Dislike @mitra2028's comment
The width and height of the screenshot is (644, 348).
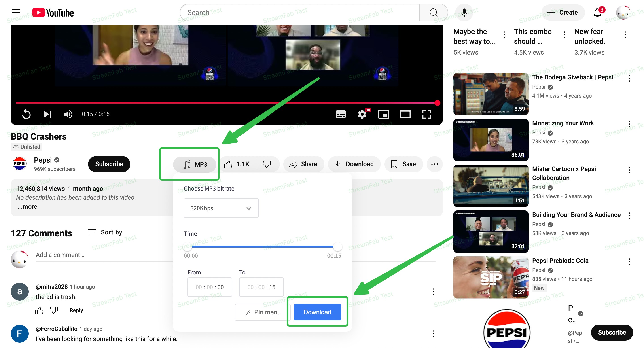54,310
